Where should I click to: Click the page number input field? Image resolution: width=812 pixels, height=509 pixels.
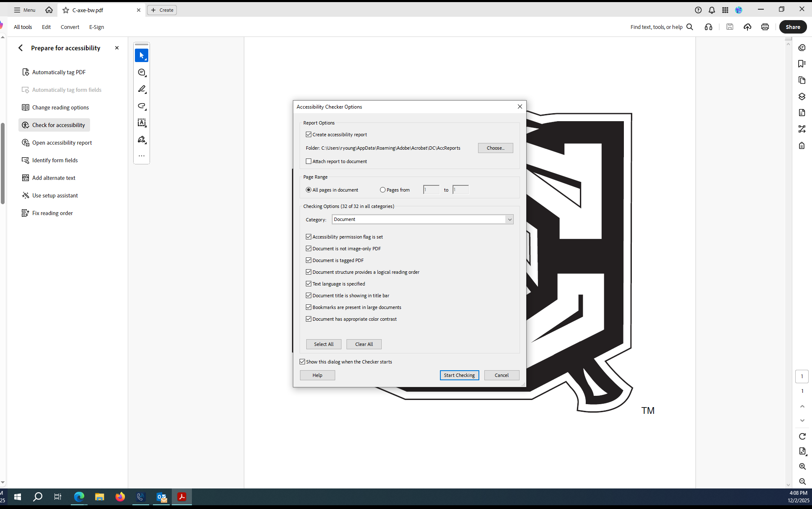point(802,376)
